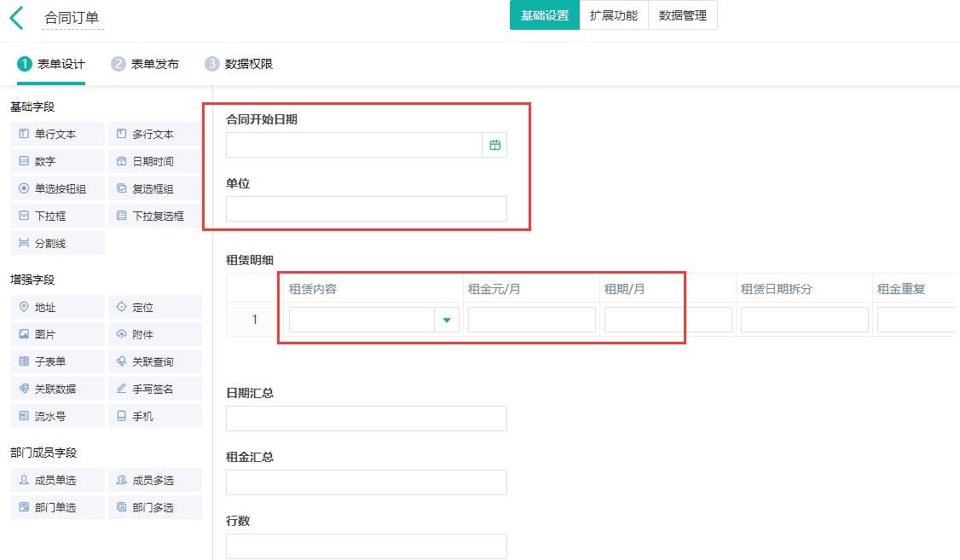Click the 租金汇总 input field
The height and width of the screenshot is (560, 960).
point(366,482)
